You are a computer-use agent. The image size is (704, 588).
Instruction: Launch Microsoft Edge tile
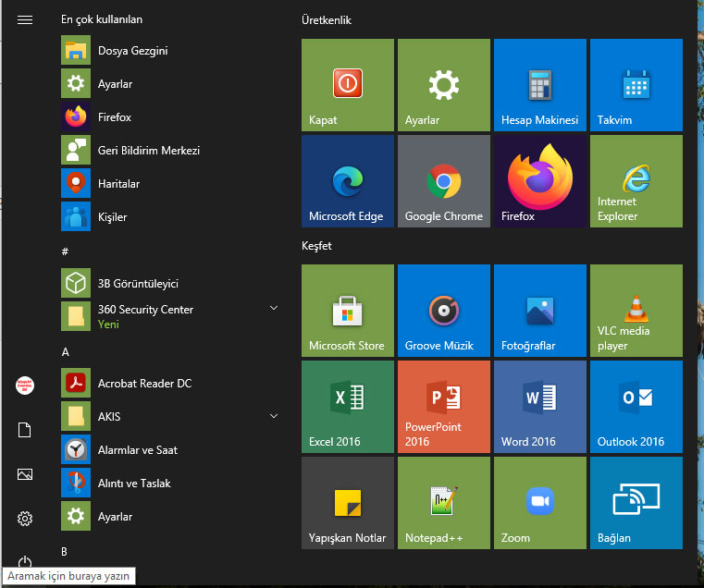[348, 181]
